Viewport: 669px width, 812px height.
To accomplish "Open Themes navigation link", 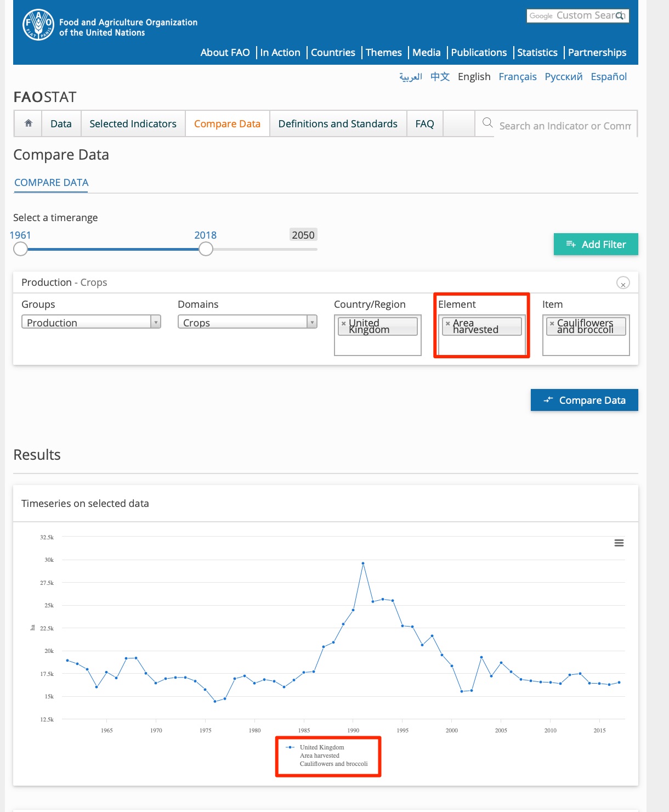I will [383, 53].
